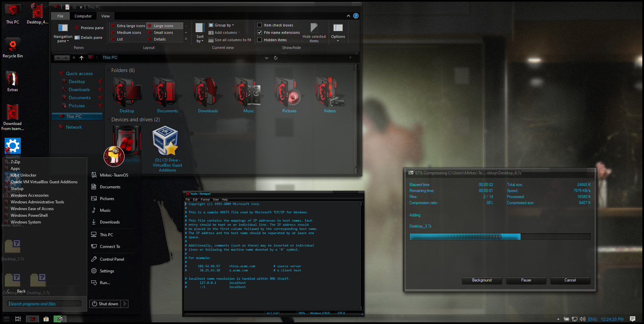
Task: Open Notepad's Help menu
Action: click(225, 199)
